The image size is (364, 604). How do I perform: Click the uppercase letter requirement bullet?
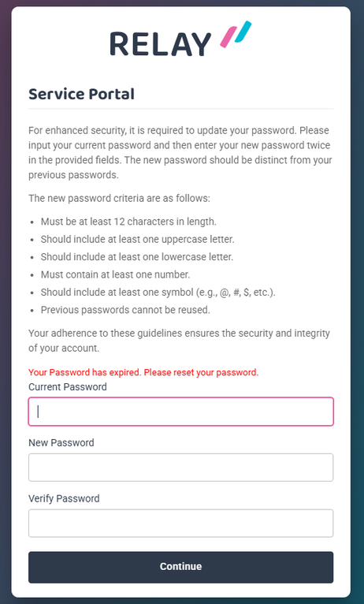138,239
